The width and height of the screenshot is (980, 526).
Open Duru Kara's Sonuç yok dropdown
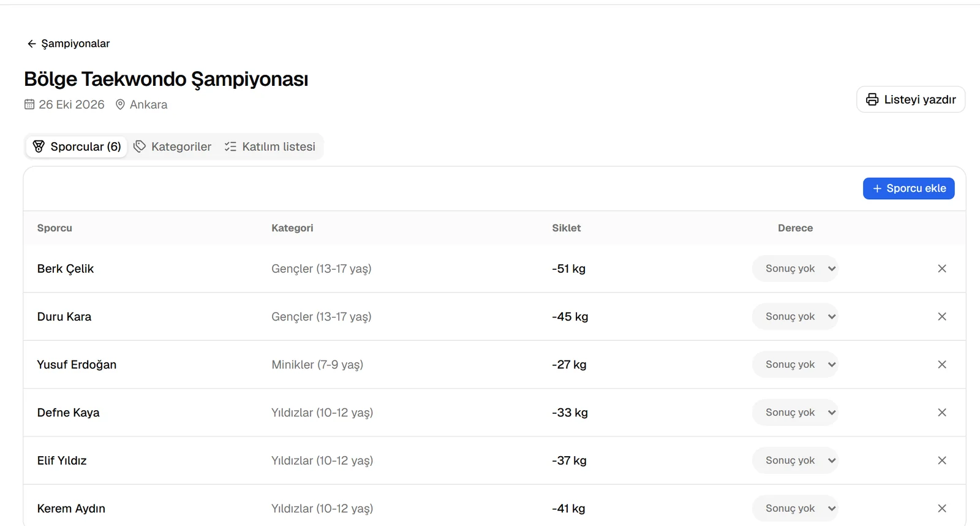795,316
